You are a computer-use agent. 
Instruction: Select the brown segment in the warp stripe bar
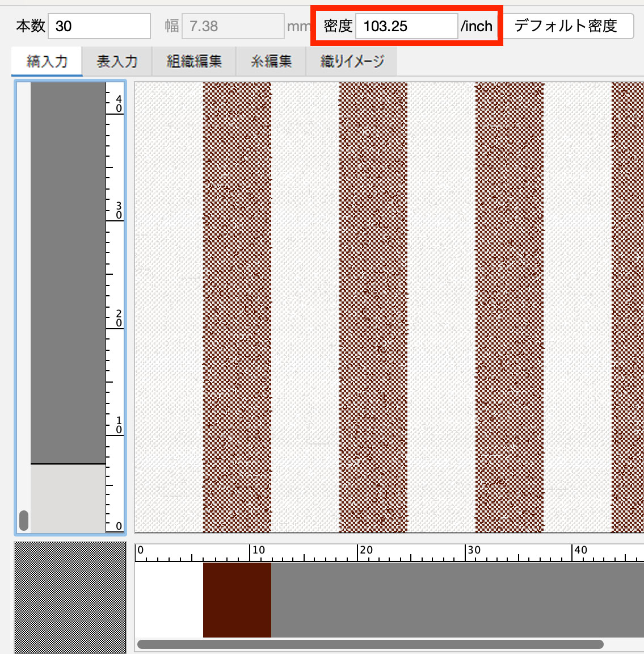[237, 599]
